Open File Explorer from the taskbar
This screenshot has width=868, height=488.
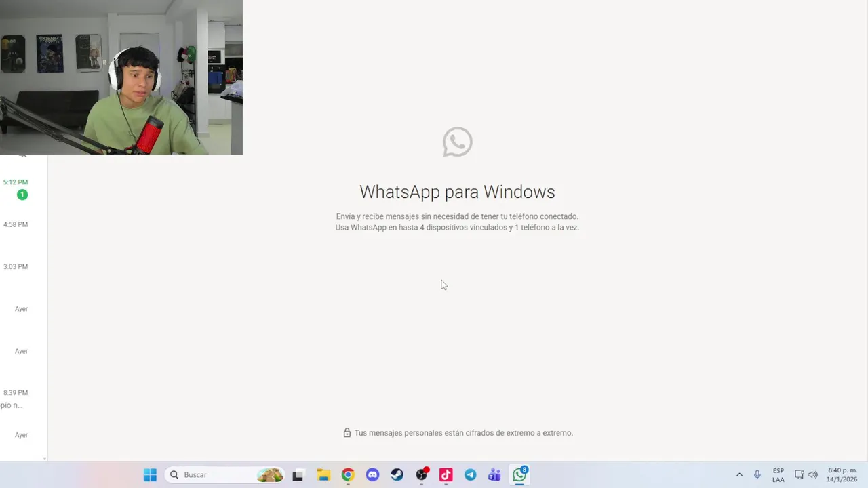(x=323, y=475)
